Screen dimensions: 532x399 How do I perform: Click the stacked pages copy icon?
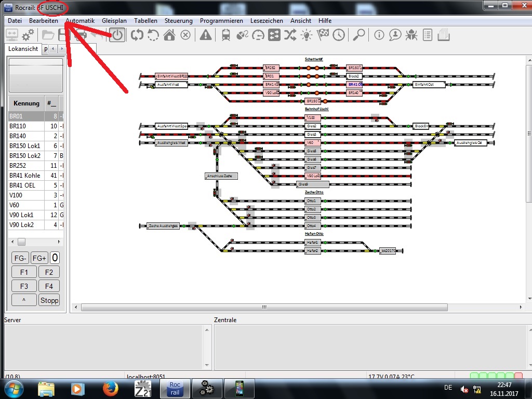(444, 35)
